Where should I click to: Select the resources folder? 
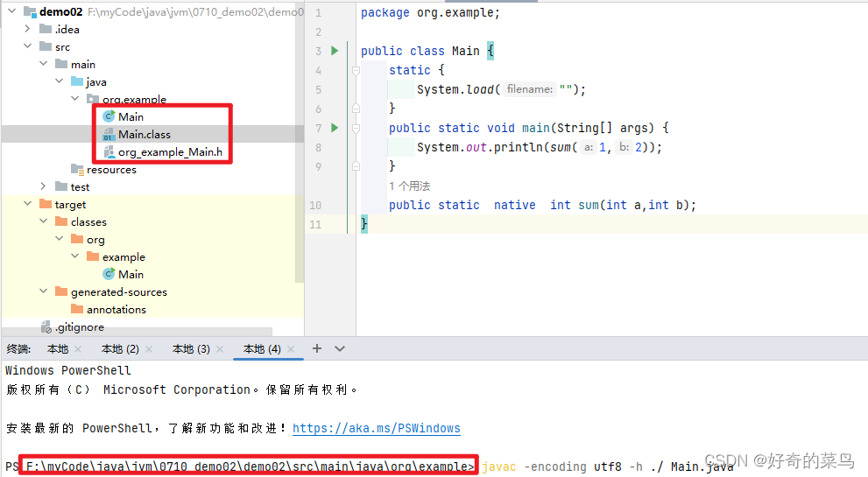(x=111, y=170)
